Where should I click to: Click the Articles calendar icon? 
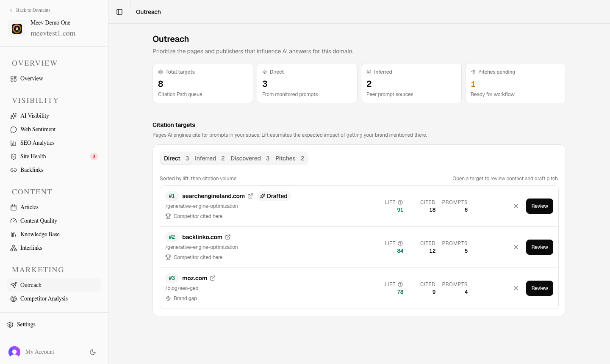[x=14, y=207]
